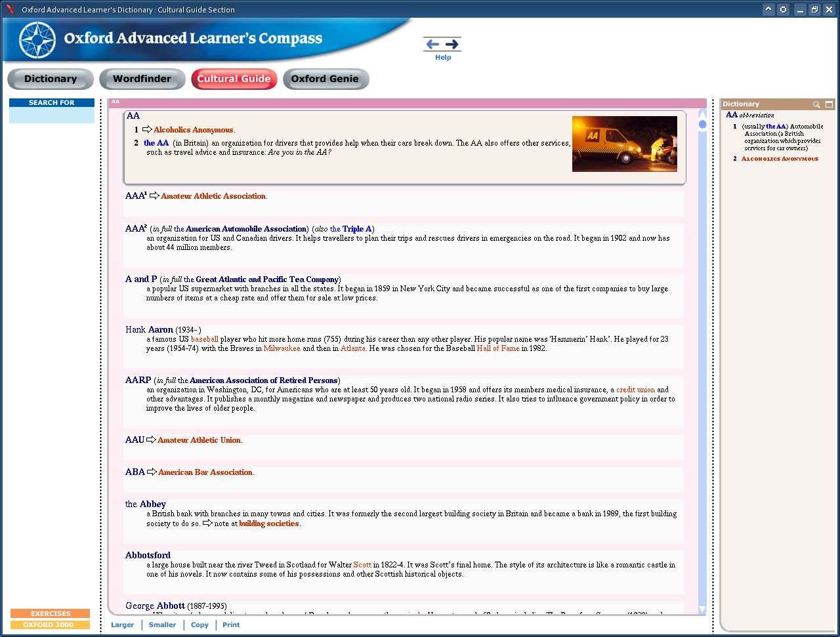Follow the Atlanta link
Viewport: 840px width, 637px height.
353,348
